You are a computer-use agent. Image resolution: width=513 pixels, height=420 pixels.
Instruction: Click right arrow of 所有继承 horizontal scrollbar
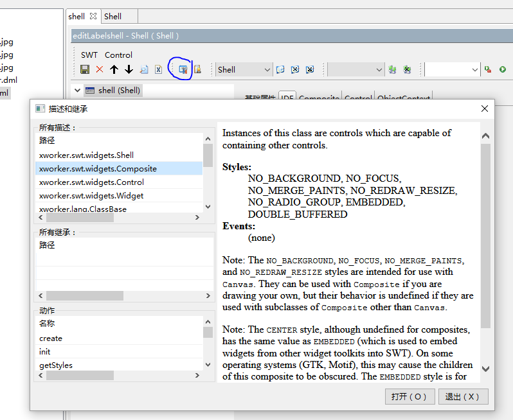(208, 296)
